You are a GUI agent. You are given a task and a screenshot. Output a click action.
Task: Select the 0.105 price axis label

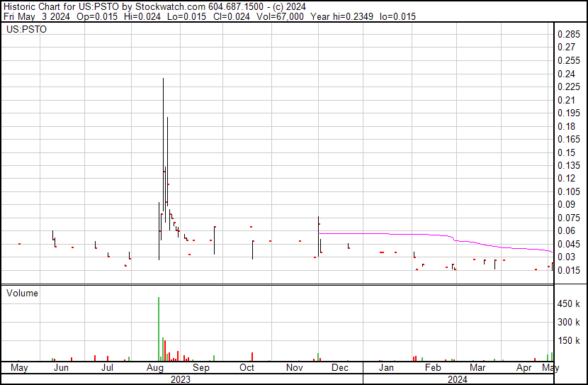568,191
